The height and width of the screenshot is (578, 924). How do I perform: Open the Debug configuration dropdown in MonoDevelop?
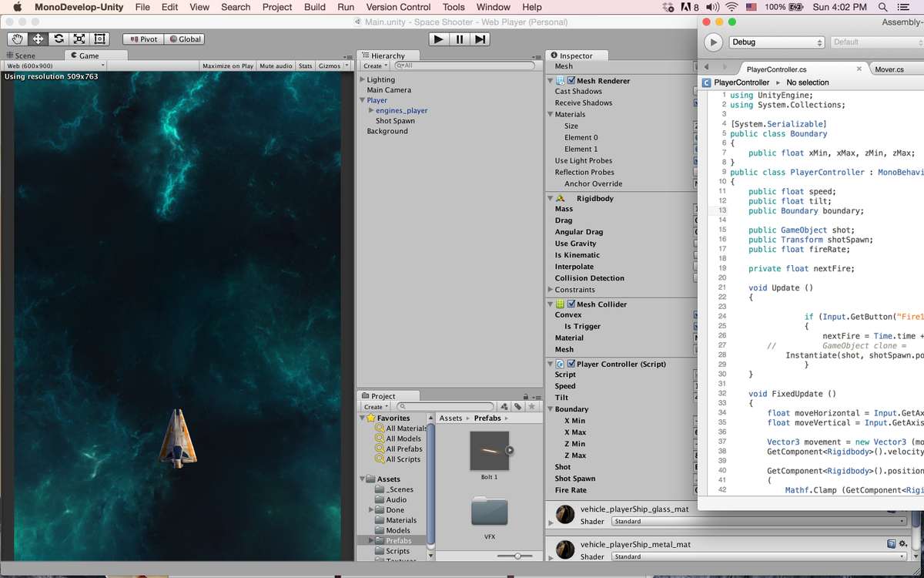[x=776, y=42]
